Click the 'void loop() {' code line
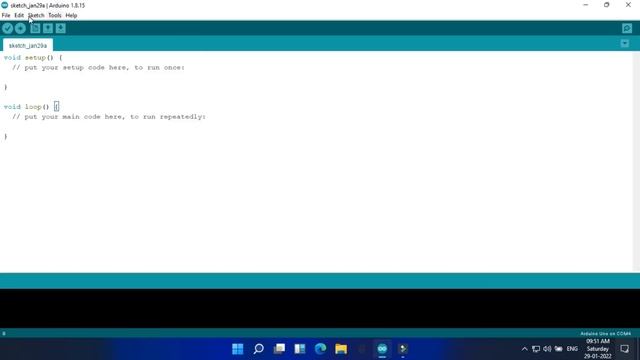 [x=31, y=107]
